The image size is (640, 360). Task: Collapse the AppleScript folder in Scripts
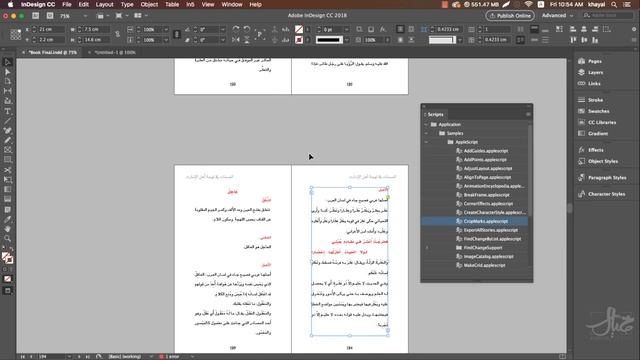(426, 142)
